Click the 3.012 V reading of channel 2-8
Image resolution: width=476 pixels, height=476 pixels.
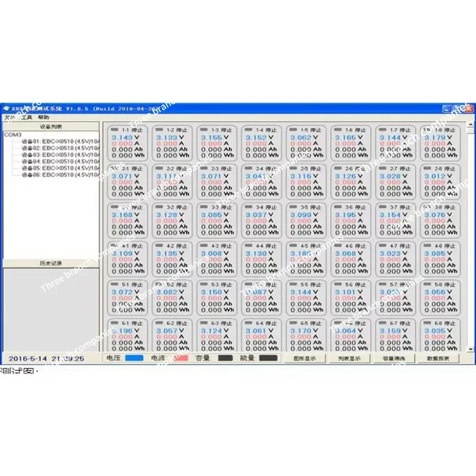pos(436,176)
